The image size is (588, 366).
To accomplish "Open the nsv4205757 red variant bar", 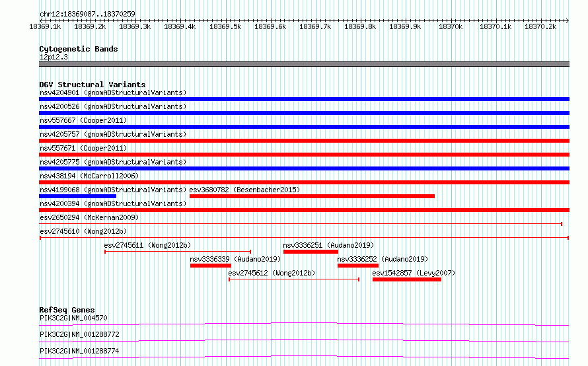I will (304, 141).
